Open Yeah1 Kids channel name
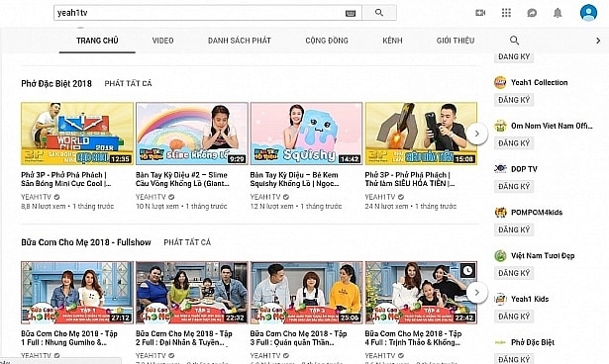The height and width of the screenshot is (364, 609). pyautogui.click(x=530, y=299)
